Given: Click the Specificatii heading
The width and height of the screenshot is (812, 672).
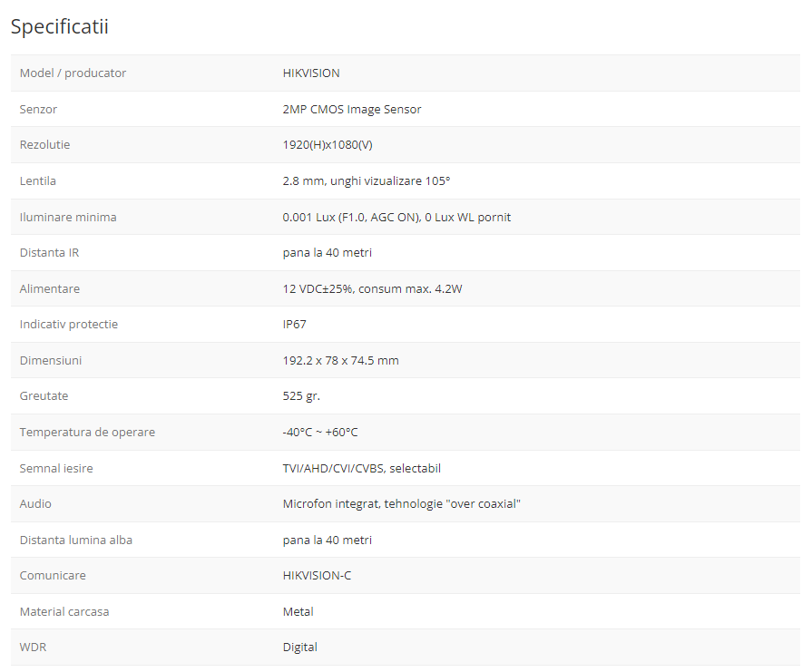Looking at the screenshot, I should [60, 26].
